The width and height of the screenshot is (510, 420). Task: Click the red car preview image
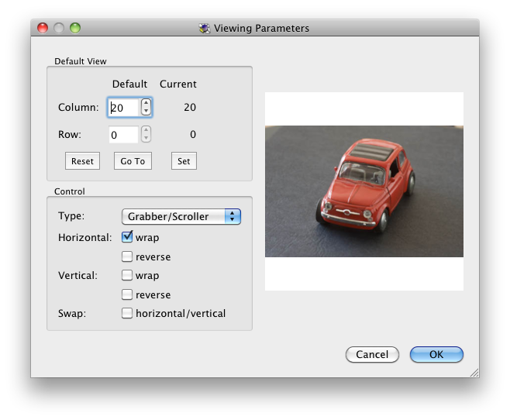pos(364,191)
